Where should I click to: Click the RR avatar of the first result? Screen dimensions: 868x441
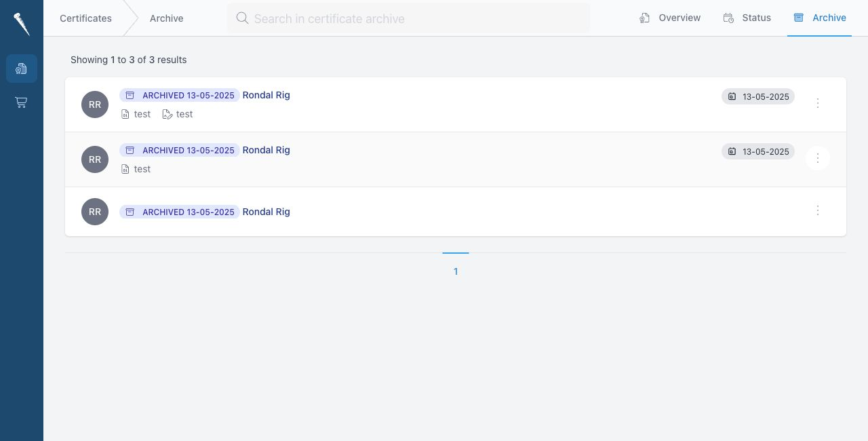pos(95,104)
